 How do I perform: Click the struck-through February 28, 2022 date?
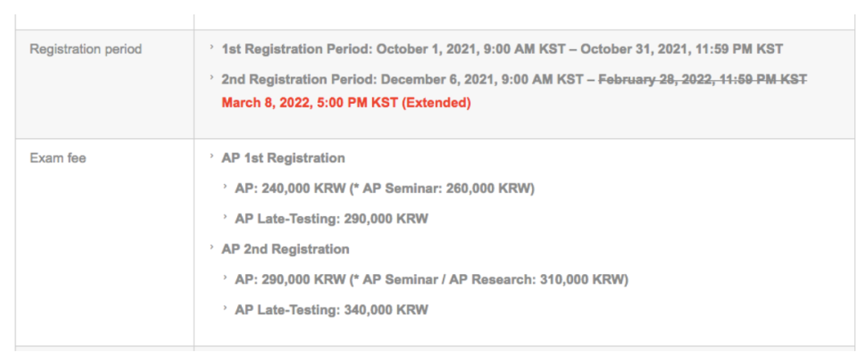pos(702,80)
